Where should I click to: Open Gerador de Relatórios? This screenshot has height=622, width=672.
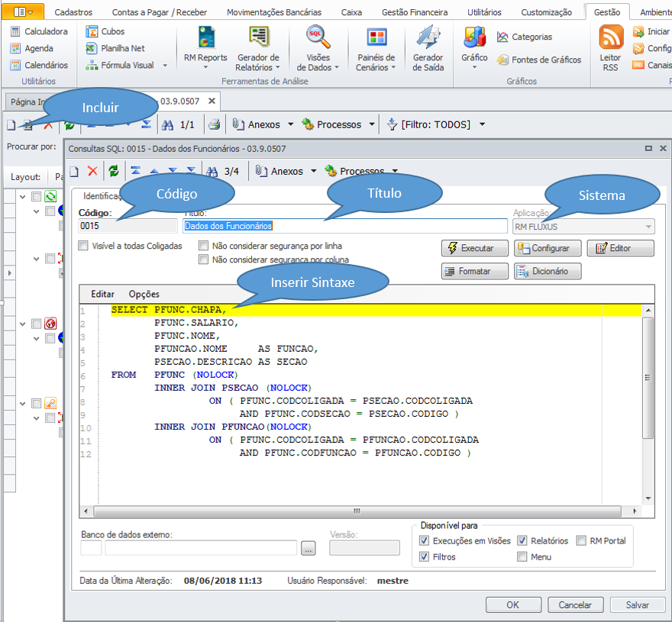[258, 48]
